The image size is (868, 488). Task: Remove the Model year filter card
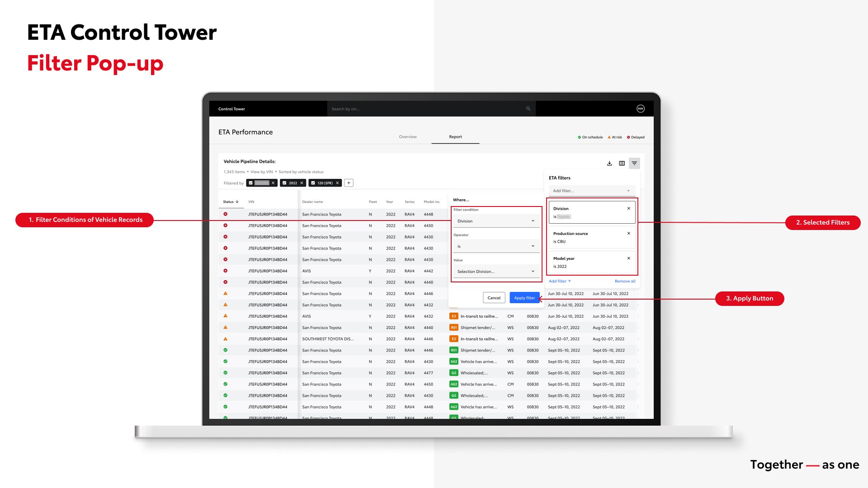[628, 258]
